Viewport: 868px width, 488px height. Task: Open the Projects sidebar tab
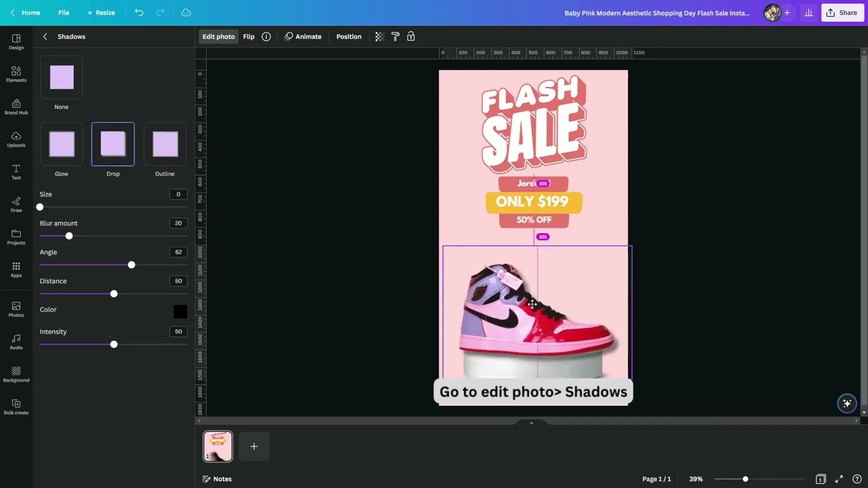tap(16, 237)
